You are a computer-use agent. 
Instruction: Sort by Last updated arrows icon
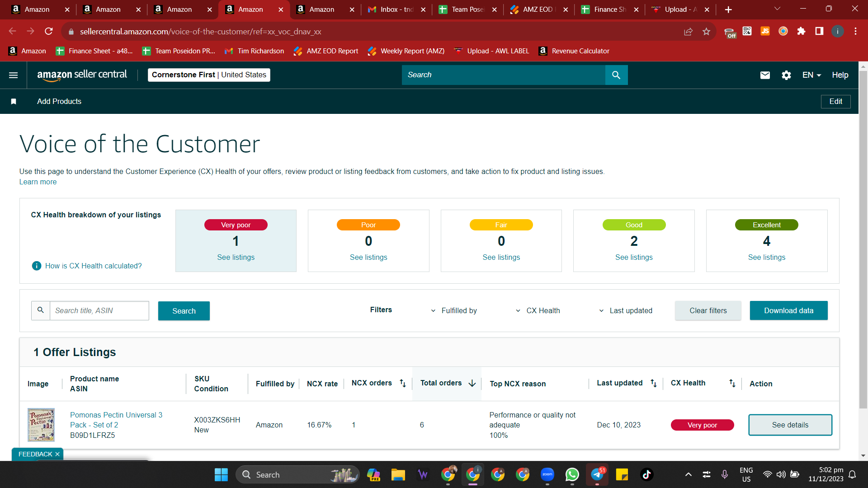pos(654,383)
